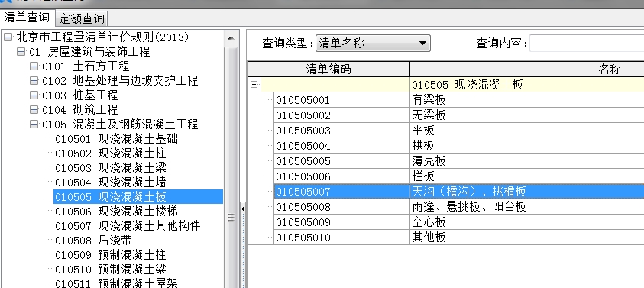
Task: Collapse the 0105 混凝土及钢筋混凝土工程 node
Action: 34,124
